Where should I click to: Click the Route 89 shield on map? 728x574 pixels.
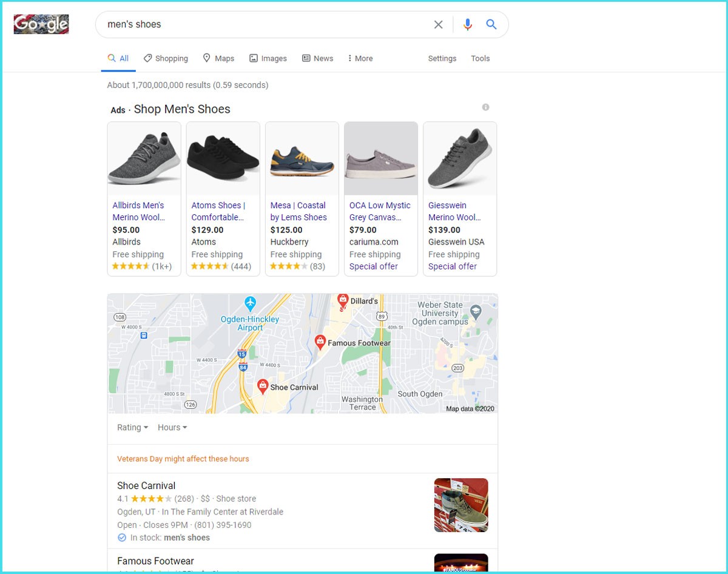[381, 316]
